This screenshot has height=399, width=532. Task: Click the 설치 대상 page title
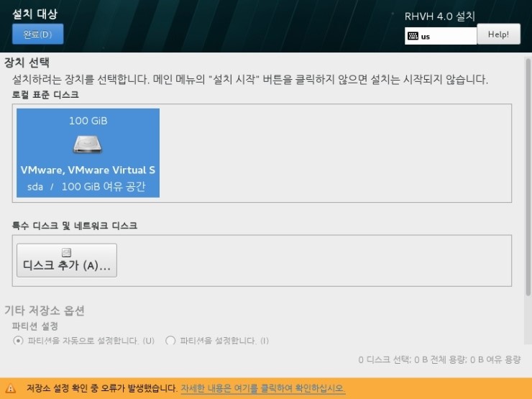coord(35,14)
